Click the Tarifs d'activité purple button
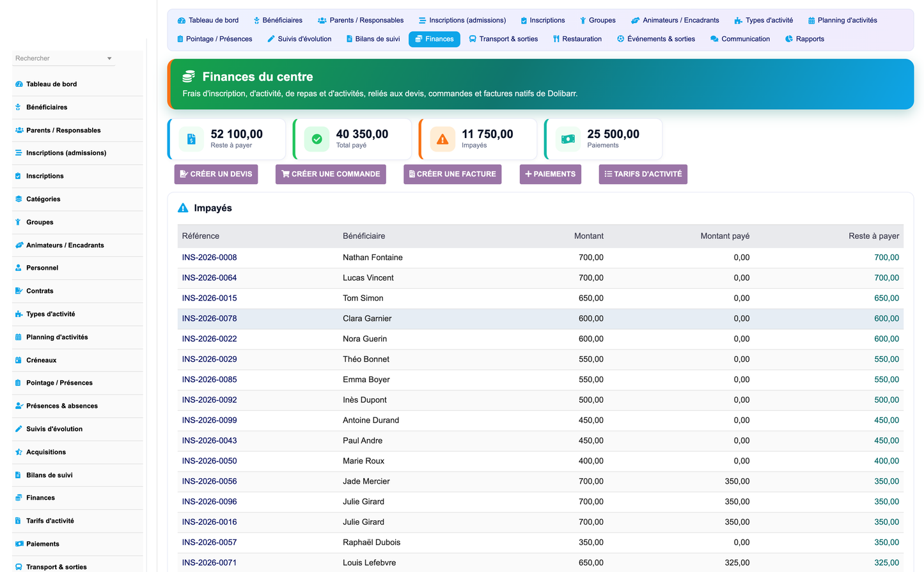 643,174
